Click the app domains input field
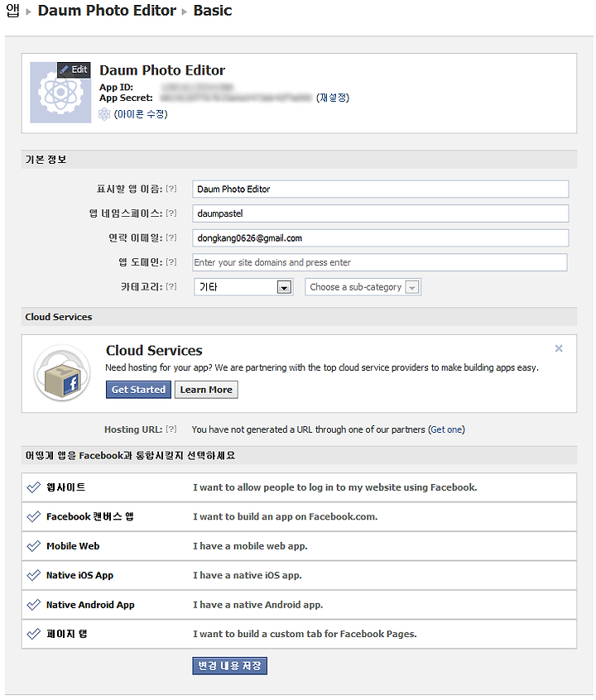596x700 pixels. coord(380,262)
